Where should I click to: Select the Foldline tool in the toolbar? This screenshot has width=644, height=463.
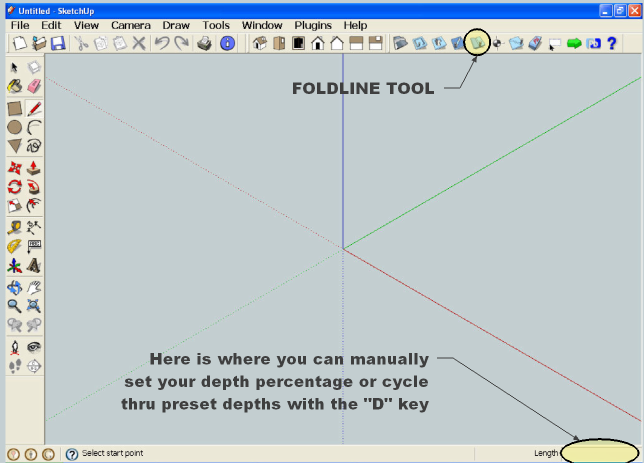tap(479, 43)
